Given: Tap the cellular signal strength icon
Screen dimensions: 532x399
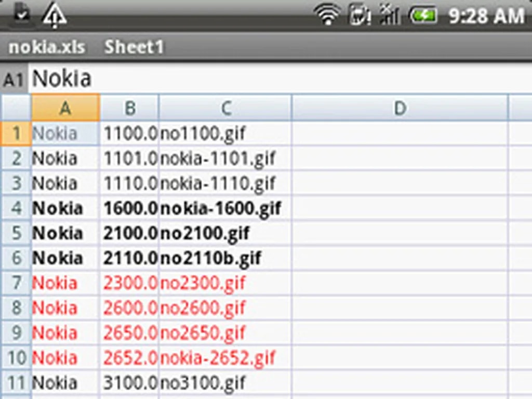Looking at the screenshot, I should (x=389, y=15).
